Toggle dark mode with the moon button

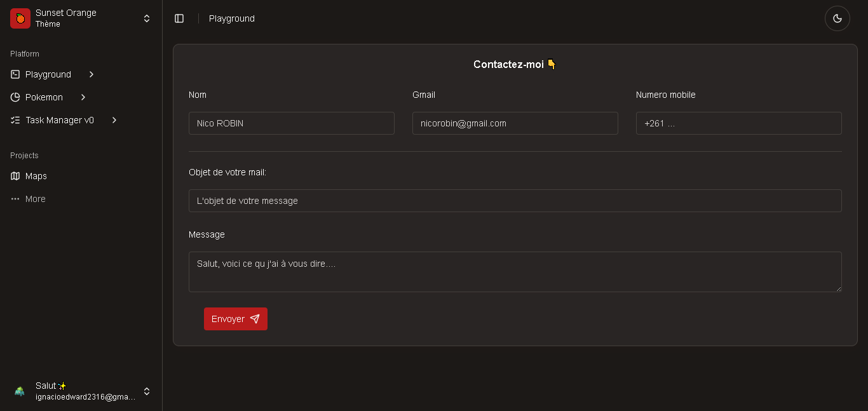837,18
